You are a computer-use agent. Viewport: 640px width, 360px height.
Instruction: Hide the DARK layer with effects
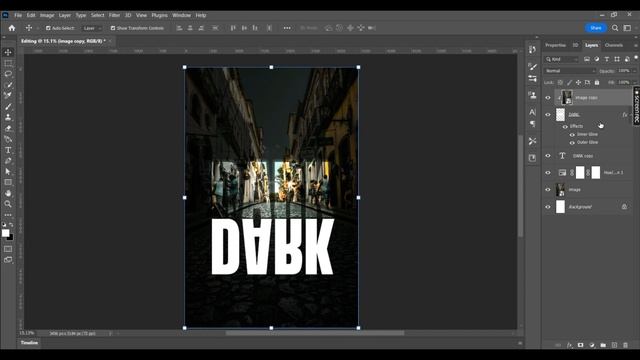548,115
